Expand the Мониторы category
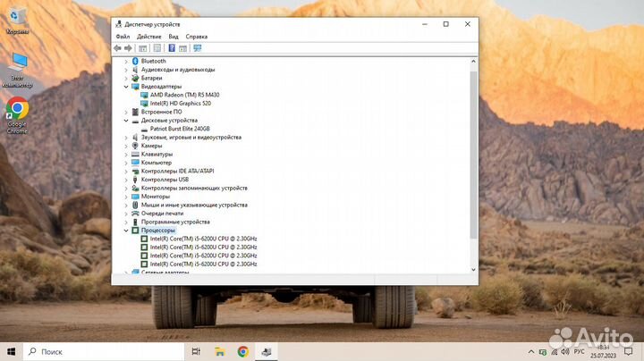The width and height of the screenshot is (644, 361). click(126, 197)
